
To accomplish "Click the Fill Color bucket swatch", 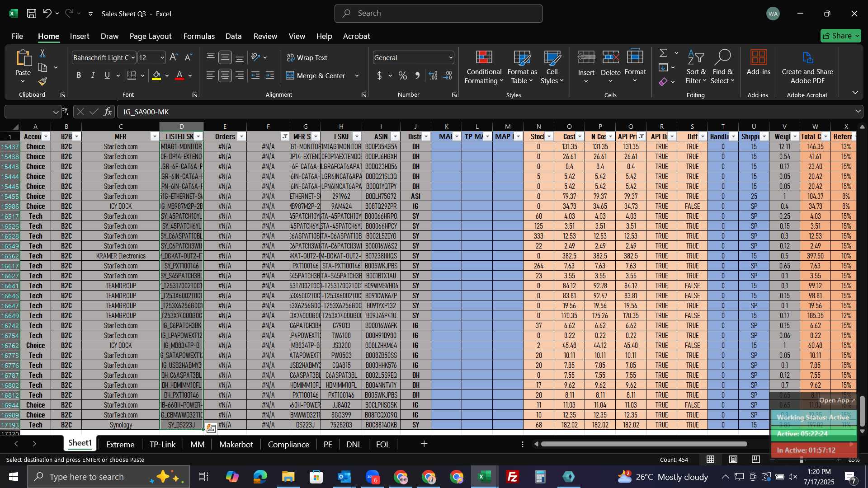I will coord(157,75).
